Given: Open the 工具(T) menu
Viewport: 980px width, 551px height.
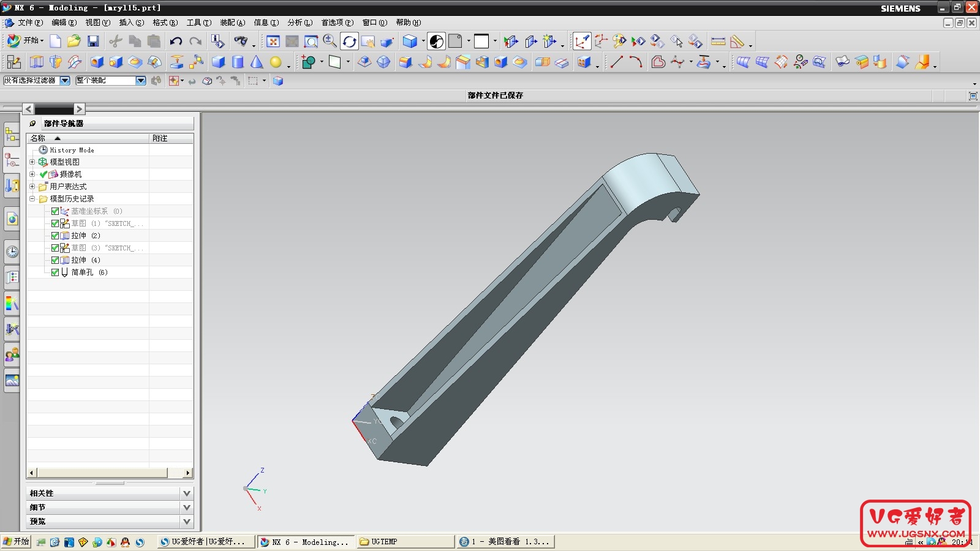Looking at the screenshot, I should pyautogui.click(x=199, y=23).
